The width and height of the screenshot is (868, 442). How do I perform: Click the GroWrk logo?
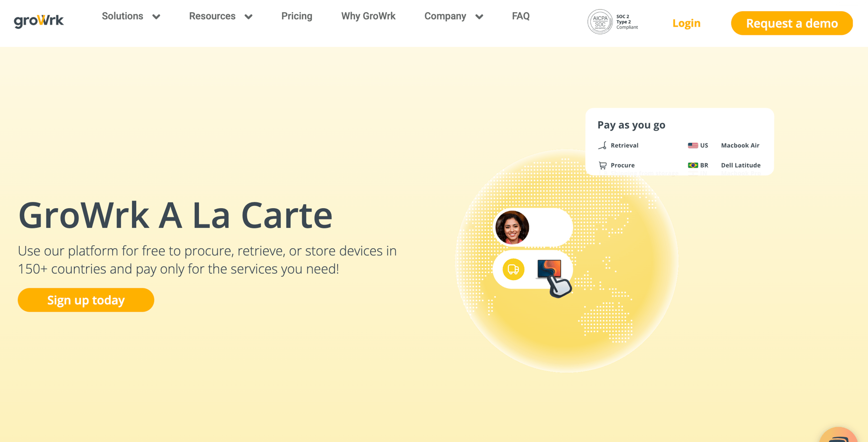pyautogui.click(x=38, y=21)
